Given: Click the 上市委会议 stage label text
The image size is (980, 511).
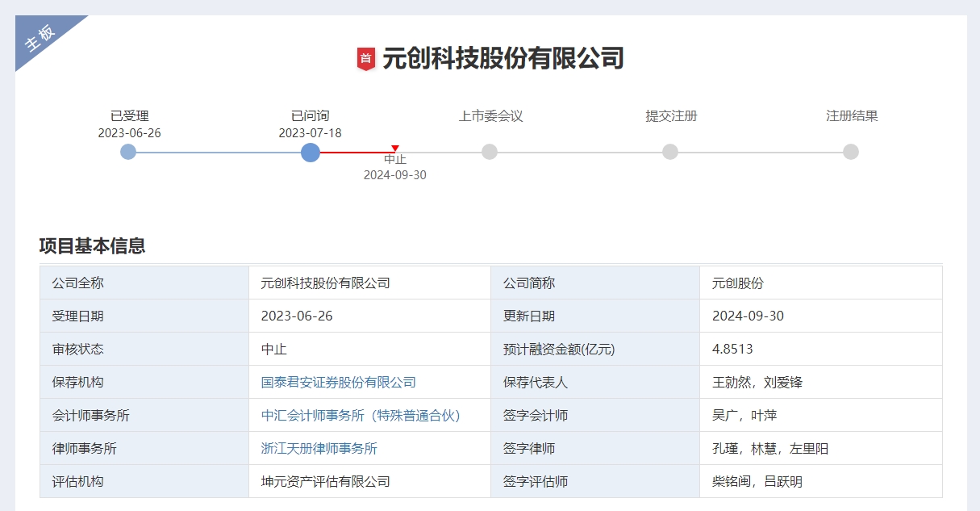Looking at the screenshot, I should [x=491, y=116].
